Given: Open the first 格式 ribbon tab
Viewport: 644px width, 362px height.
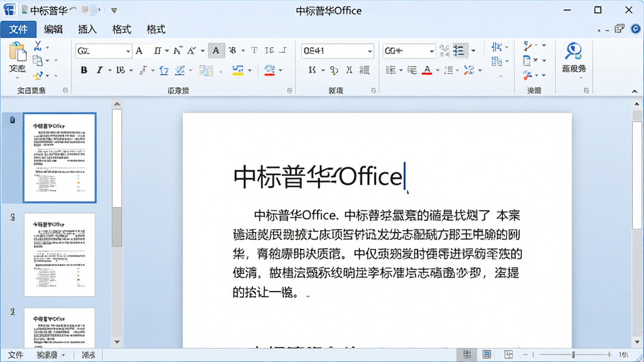Looking at the screenshot, I should 121,30.
